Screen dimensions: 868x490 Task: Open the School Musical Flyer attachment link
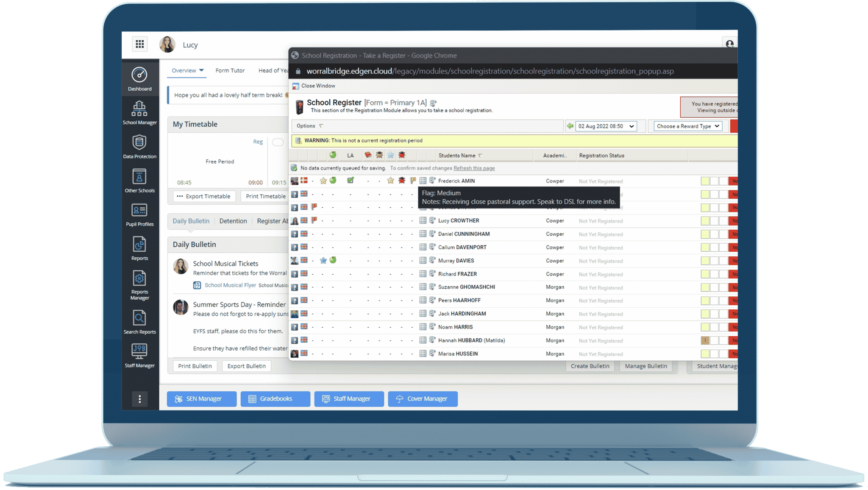click(230, 285)
